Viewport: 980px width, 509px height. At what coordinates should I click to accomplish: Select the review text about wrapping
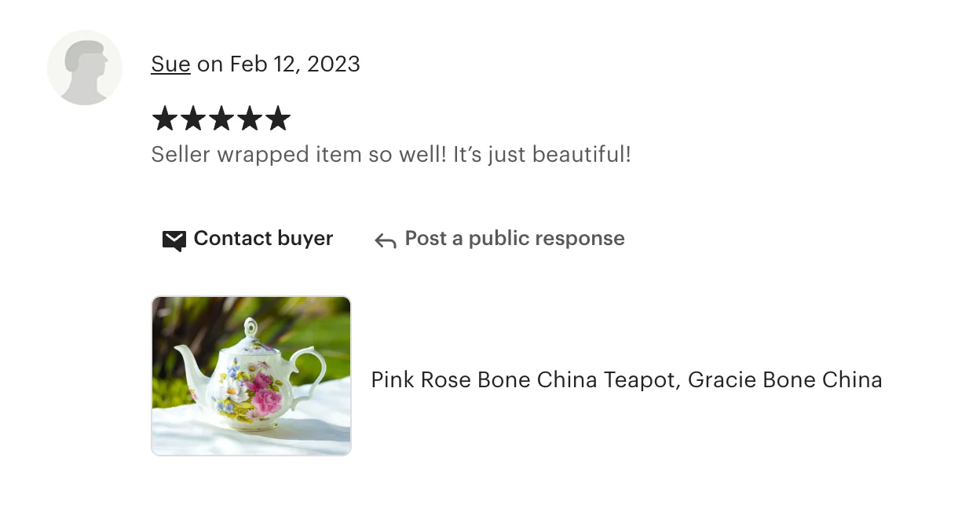tap(391, 154)
